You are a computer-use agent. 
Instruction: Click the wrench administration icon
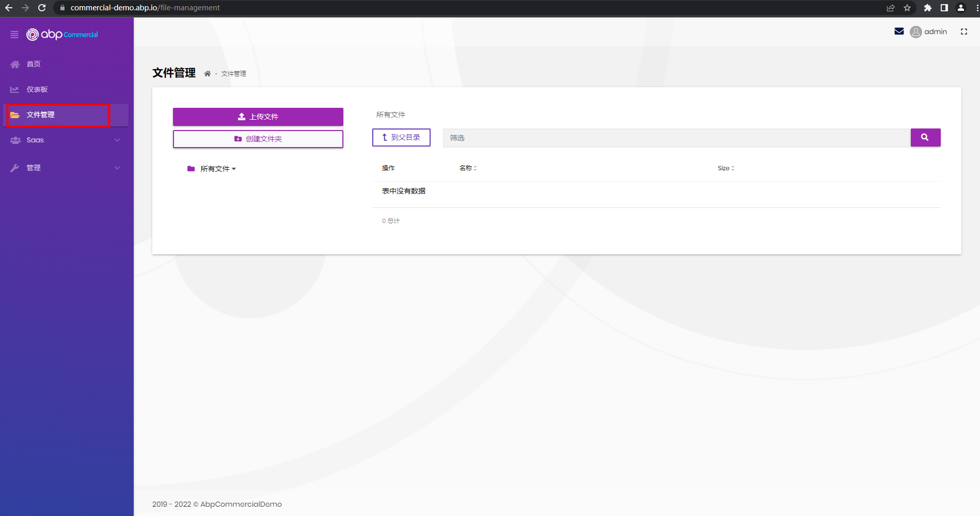(x=15, y=168)
